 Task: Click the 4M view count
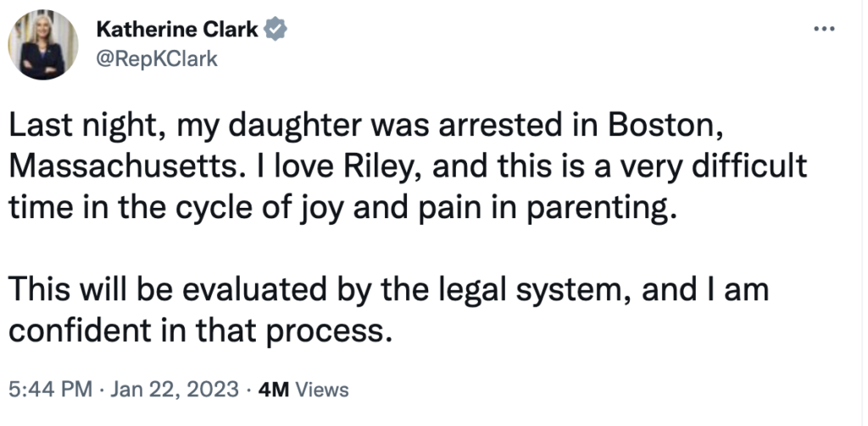point(273,390)
